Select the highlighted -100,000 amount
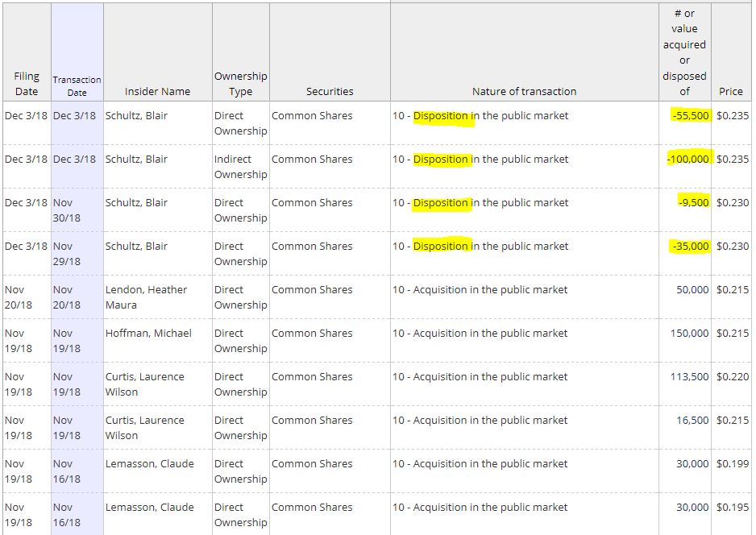Image resolution: width=756 pixels, height=535 pixels. pos(688,160)
